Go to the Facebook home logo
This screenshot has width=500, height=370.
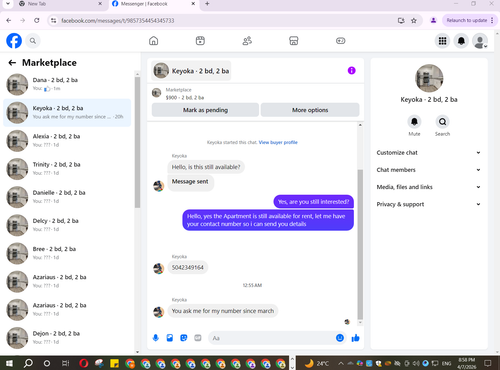[14, 41]
